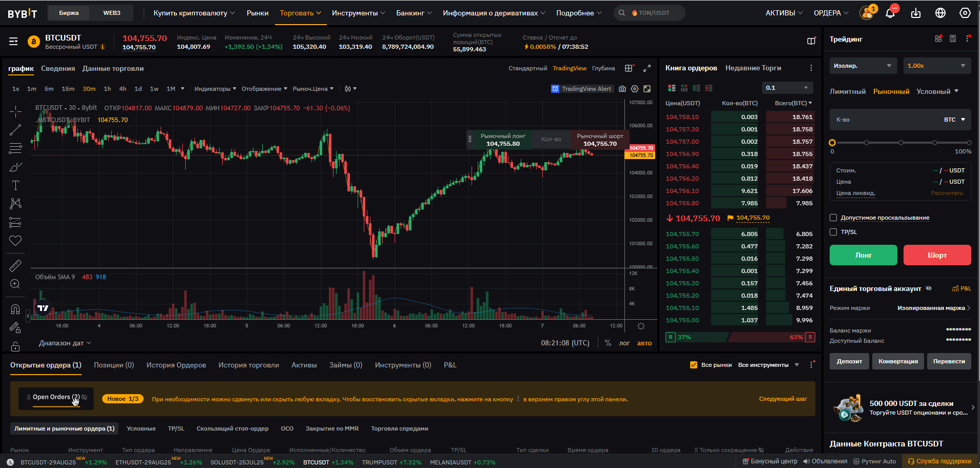This screenshot has height=468, width=980.
Task: Click the ruler measure tool
Action: (15, 265)
